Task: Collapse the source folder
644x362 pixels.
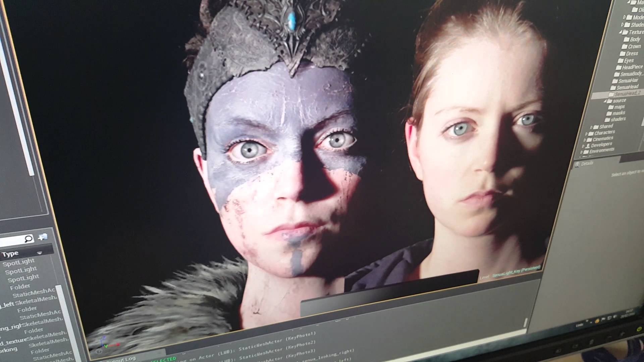Action: coord(605,101)
